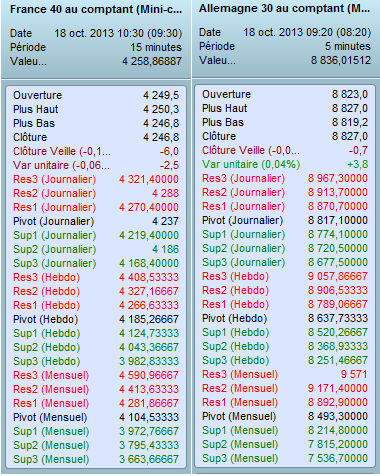This screenshot has width=380, height=476.
Task: Select France 40 Res3 (Journalier) 4 321,40000
Action: coord(96,179)
